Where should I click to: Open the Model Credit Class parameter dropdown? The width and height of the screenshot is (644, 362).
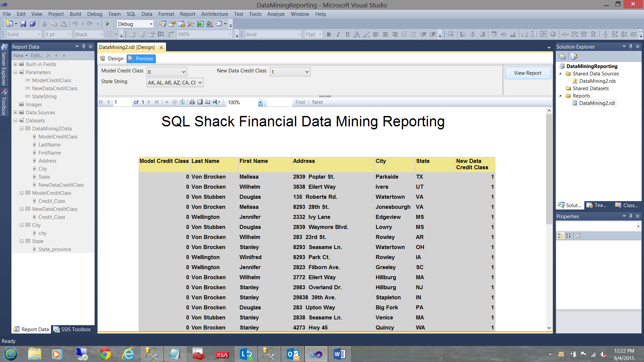coord(183,72)
